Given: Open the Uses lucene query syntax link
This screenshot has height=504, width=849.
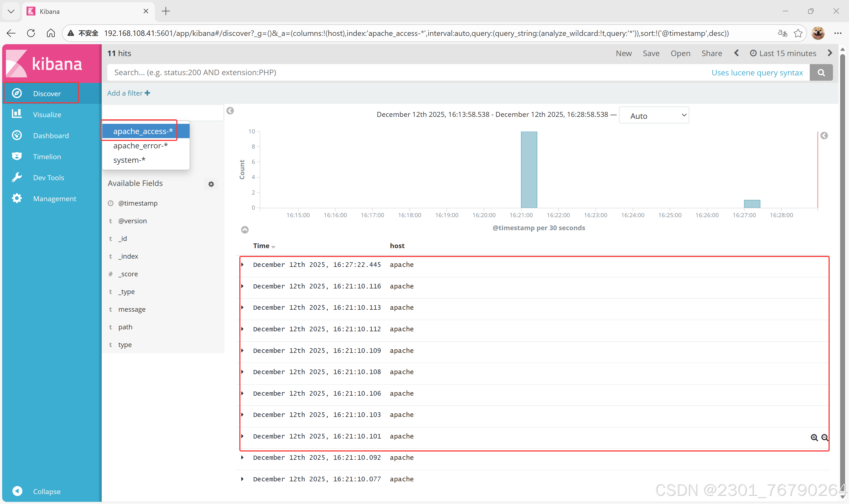Looking at the screenshot, I should click(757, 72).
